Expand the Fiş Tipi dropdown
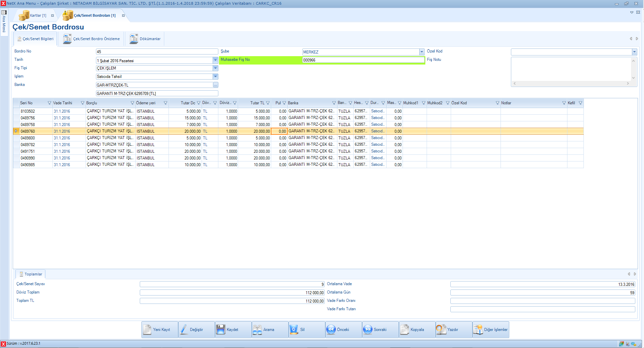The height and width of the screenshot is (348, 644). [215, 68]
